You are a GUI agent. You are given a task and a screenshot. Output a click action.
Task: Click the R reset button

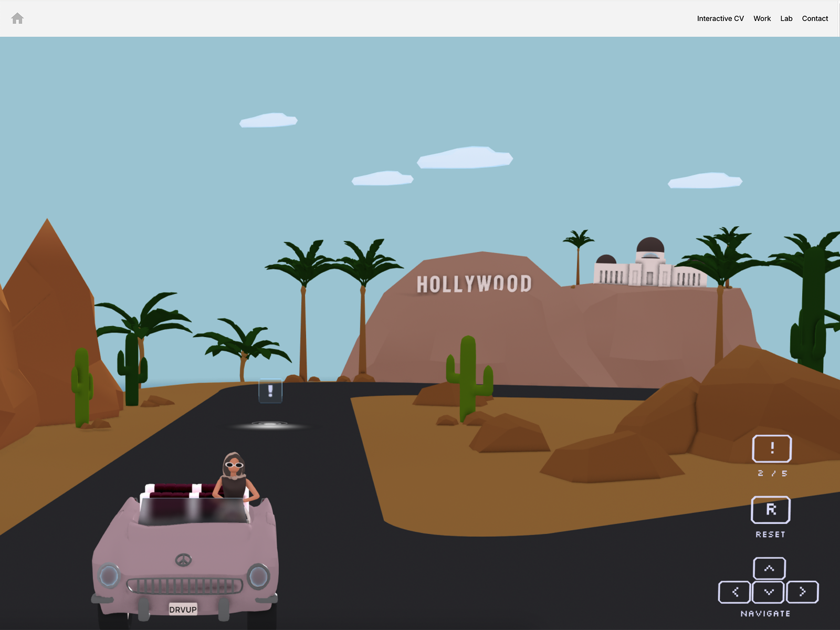point(771,510)
